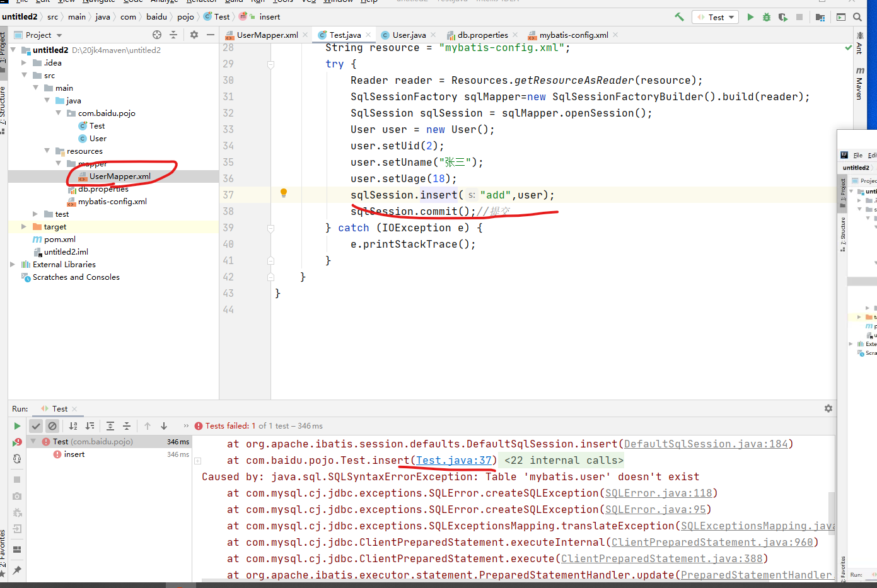This screenshot has width=877, height=588.
Task: Follow the SQLError.java:118 link
Action: click(658, 493)
